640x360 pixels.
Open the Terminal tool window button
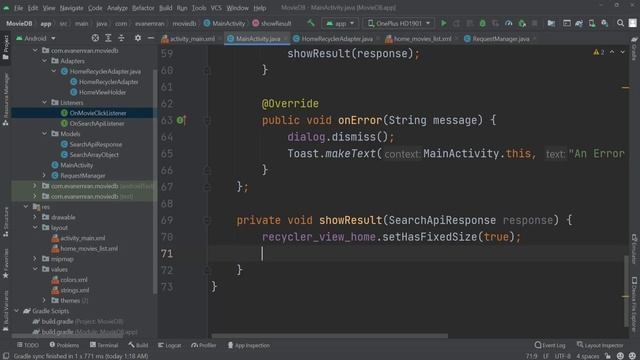[104, 345]
